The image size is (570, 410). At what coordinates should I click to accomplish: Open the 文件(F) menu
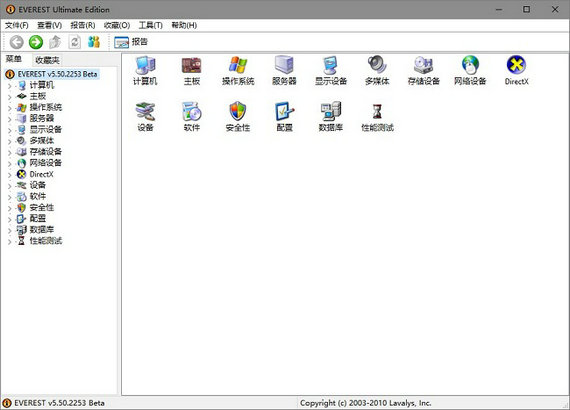click(16, 25)
